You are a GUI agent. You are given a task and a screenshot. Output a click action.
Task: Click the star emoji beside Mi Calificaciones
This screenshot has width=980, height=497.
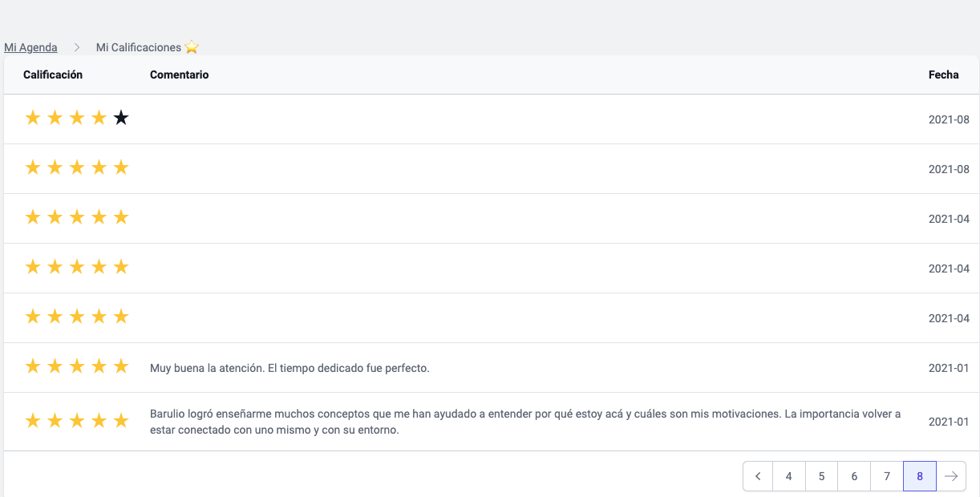click(x=192, y=47)
